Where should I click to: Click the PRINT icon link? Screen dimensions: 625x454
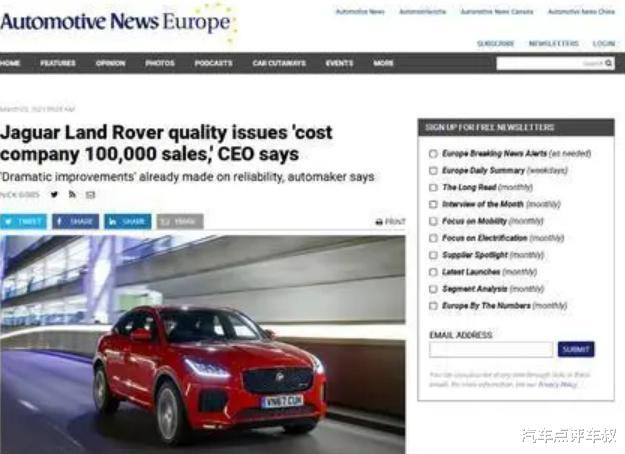390,222
